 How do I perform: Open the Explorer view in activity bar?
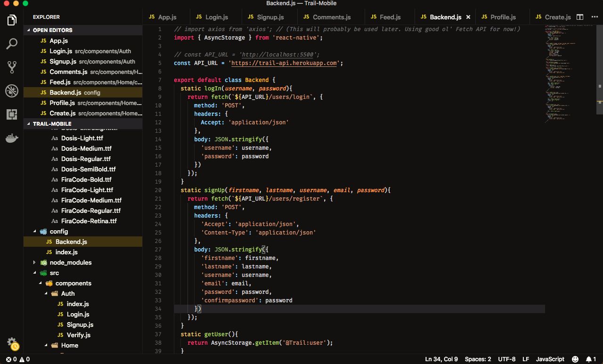12,20
